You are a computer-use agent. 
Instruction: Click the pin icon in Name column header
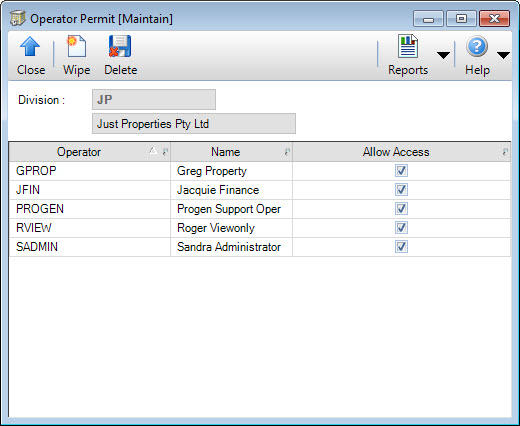(x=287, y=152)
